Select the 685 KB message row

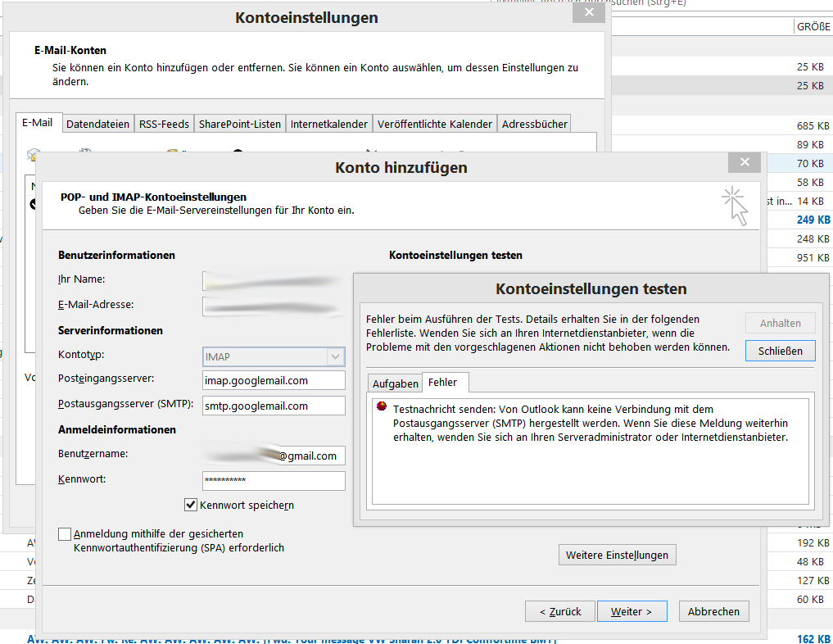(x=722, y=126)
